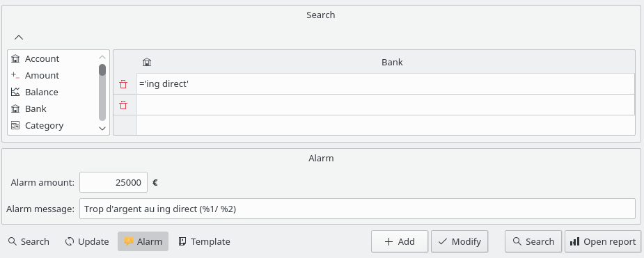Click the Modify button

[x=460, y=241]
